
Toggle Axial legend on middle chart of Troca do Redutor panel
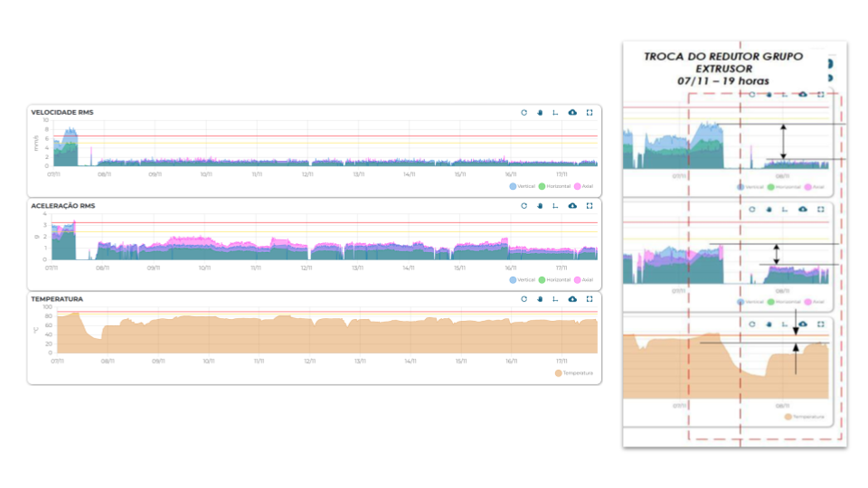[815, 302]
